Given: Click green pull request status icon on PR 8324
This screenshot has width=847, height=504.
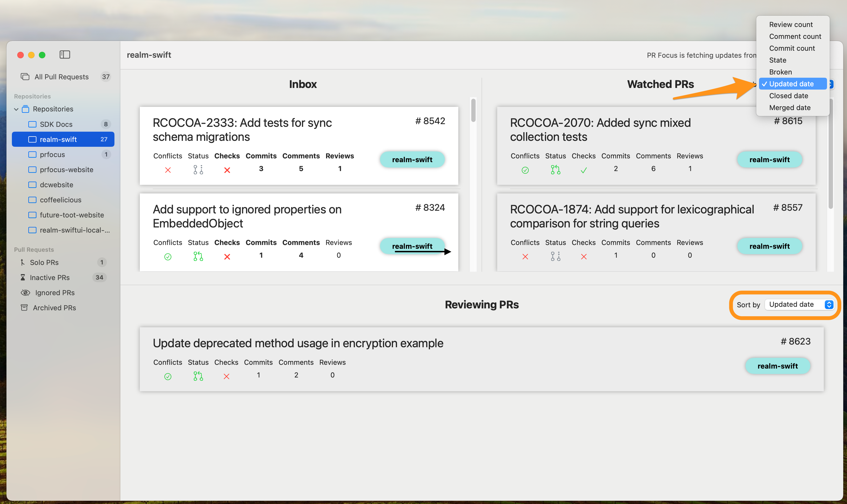Looking at the screenshot, I should click(198, 256).
